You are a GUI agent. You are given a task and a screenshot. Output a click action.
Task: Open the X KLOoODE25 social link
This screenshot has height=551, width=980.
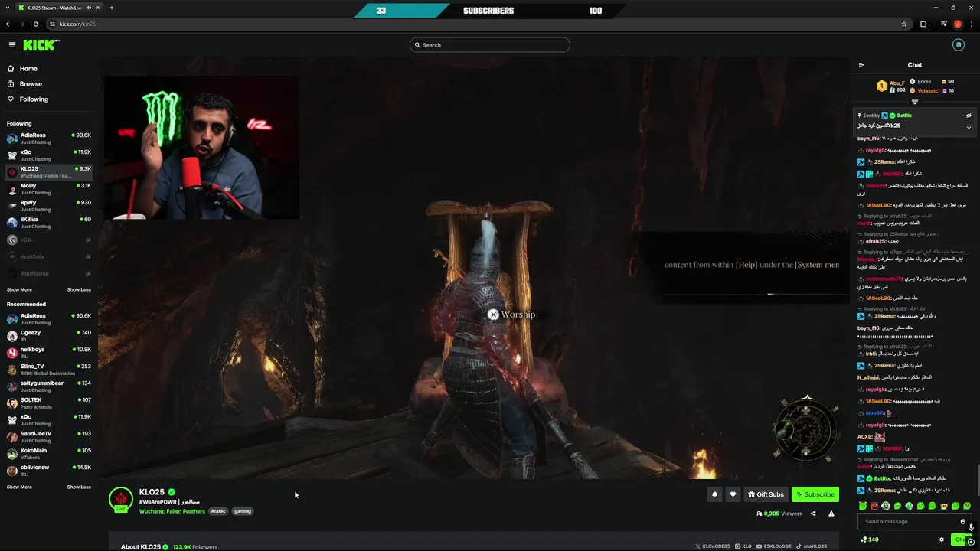[713, 546]
